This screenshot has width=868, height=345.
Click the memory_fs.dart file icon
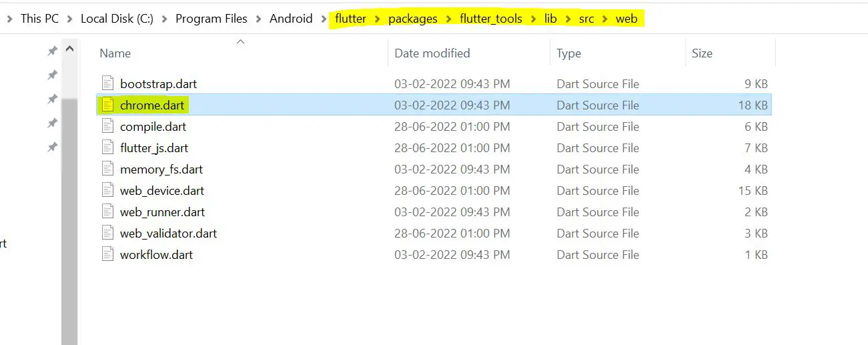pos(108,169)
